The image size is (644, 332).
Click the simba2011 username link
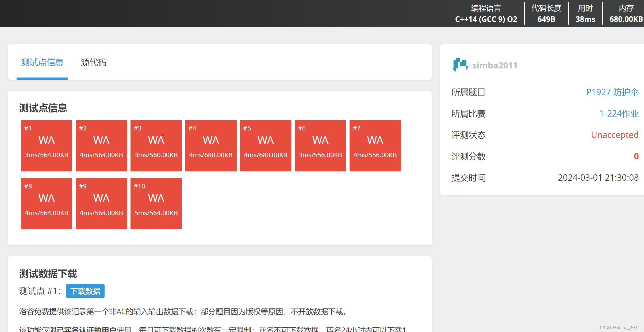(495, 65)
